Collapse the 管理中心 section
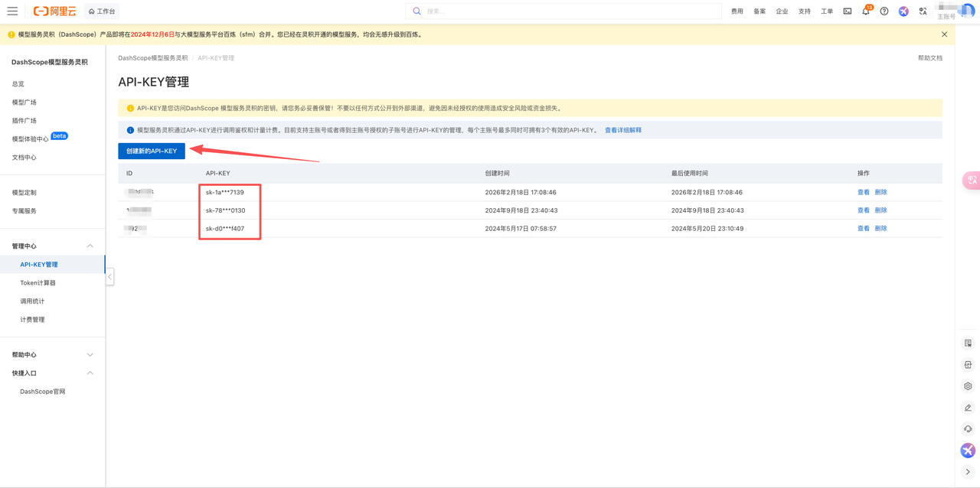 90,246
